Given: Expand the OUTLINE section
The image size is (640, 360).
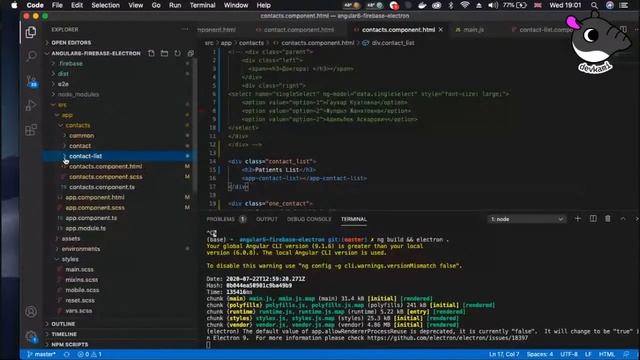Looking at the screenshot, I should [x=63, y=324].
